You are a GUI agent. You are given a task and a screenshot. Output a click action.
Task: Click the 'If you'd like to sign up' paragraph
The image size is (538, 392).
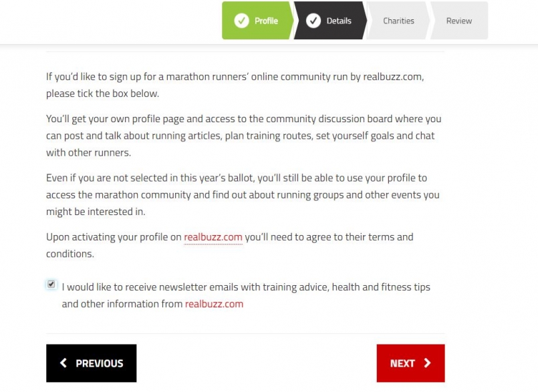pos(235,85)
